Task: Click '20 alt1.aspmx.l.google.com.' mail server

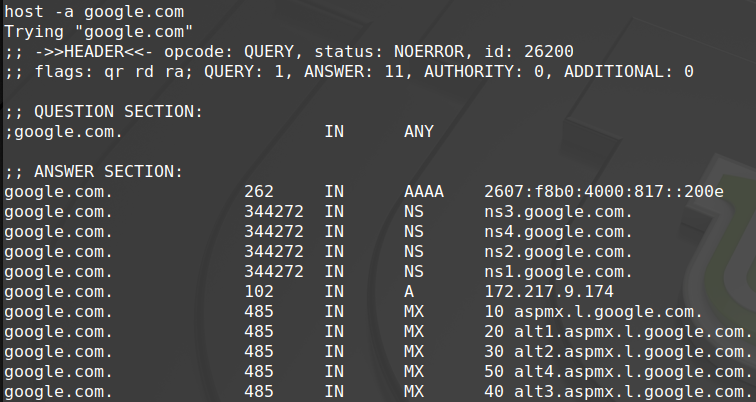Action: [619, 332]
